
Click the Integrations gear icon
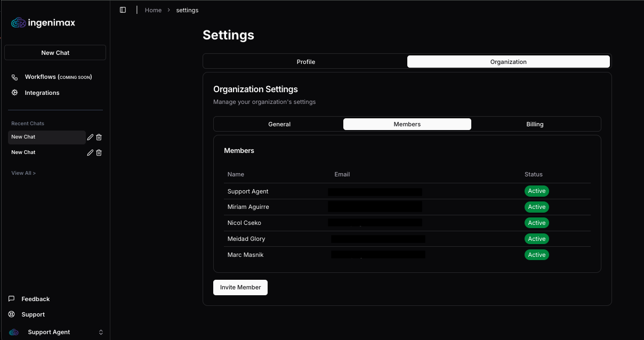click(15, 93)
